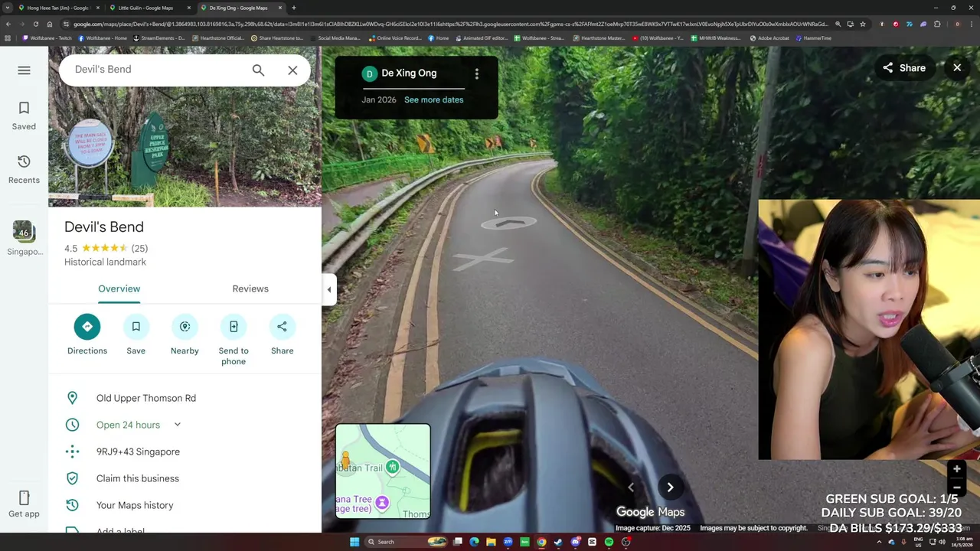Click the Share button in Street View
The width and height of the screenshot is (980, 551).
coord(904,68)
